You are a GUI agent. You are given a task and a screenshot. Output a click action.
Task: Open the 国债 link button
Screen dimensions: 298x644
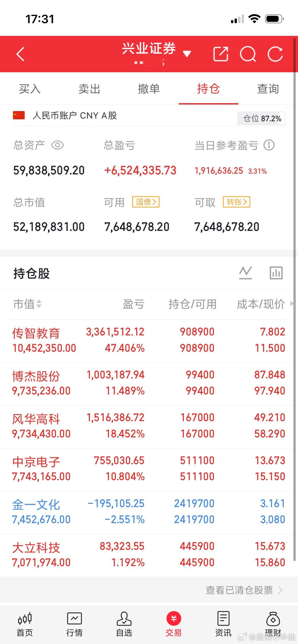coord(146,202)
